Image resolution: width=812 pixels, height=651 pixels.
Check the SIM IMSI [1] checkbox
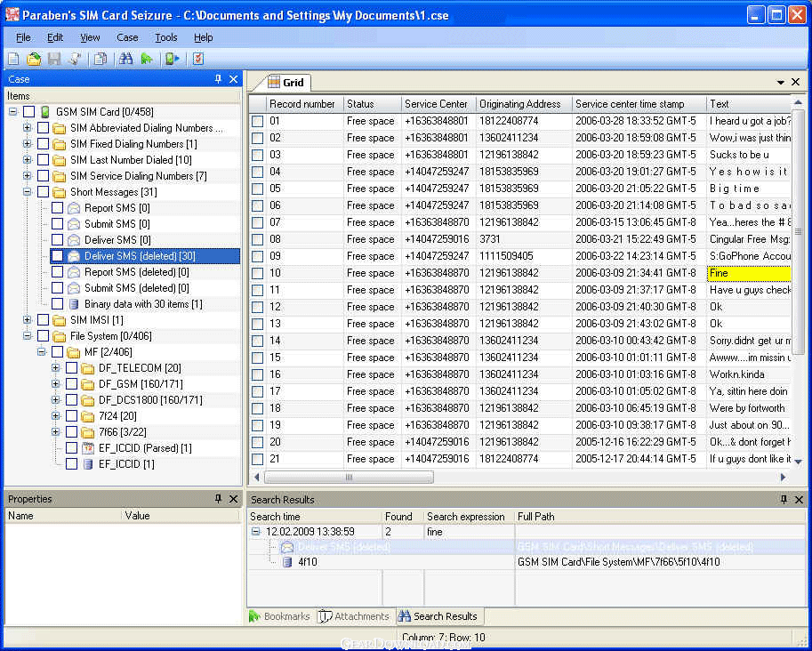point(44,320)
